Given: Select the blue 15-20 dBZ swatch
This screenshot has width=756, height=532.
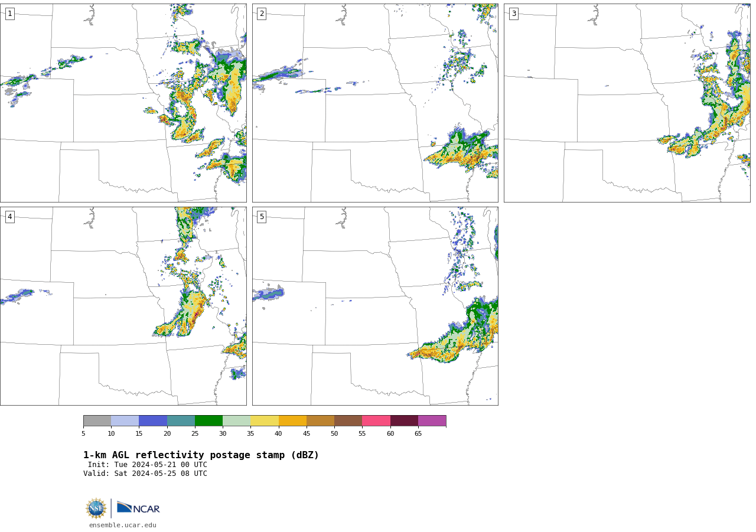Looking at the screenshot, I should (153, 421).
